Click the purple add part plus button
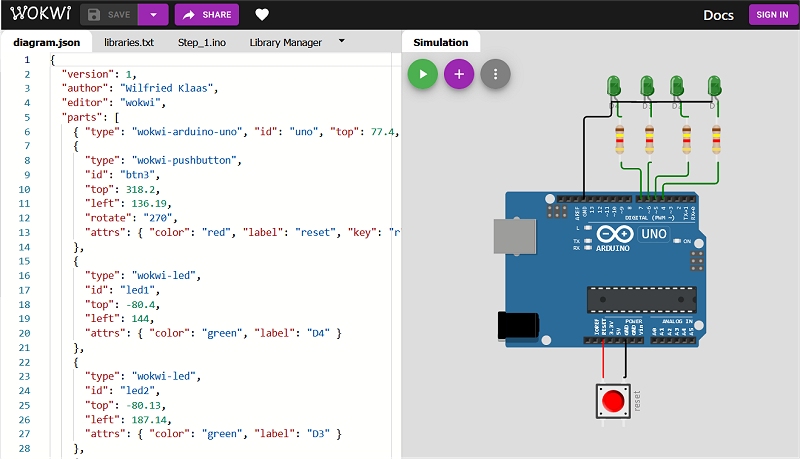This screenshot has height=459, width=800. click(459, 74)
